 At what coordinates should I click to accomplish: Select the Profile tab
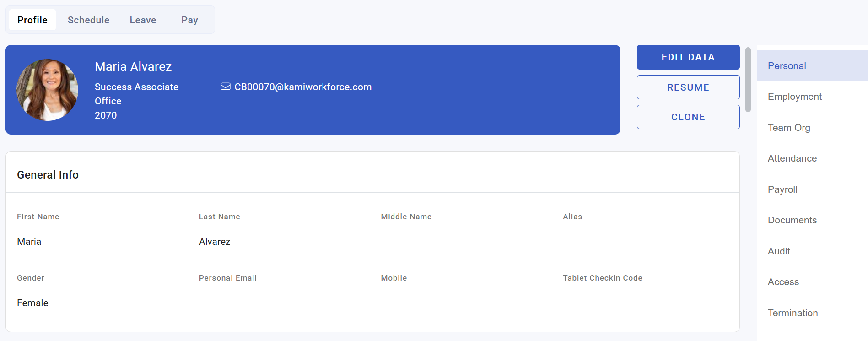pos(32,20)
